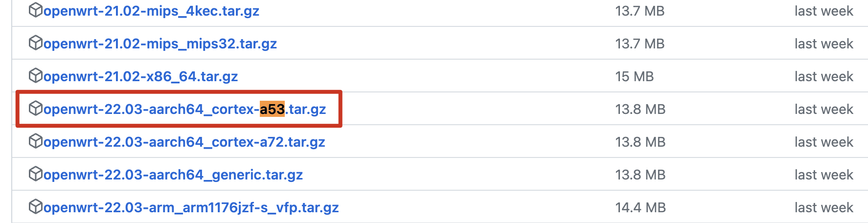
Task: Open the openwrt-21.02-x86_64.tar.gz link
Action: click(x=140, y=76)
